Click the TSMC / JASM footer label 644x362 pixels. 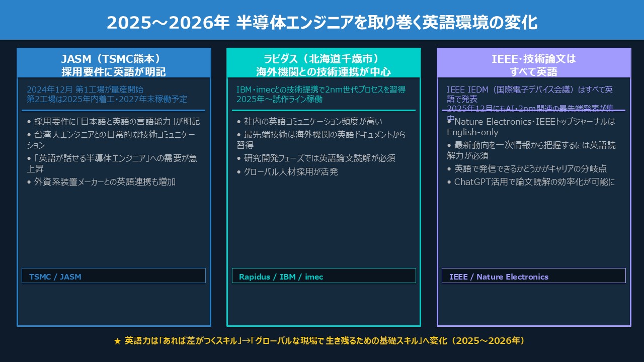coord(55,277)
